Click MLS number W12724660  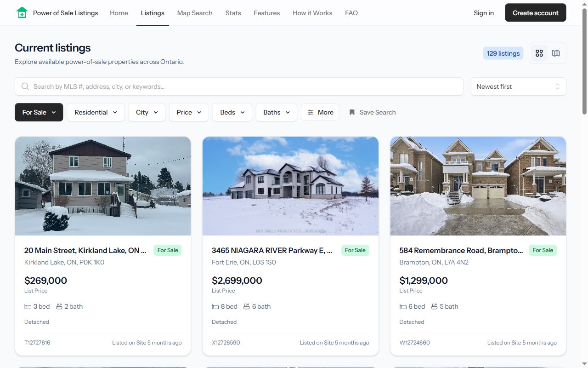(414, 343)
